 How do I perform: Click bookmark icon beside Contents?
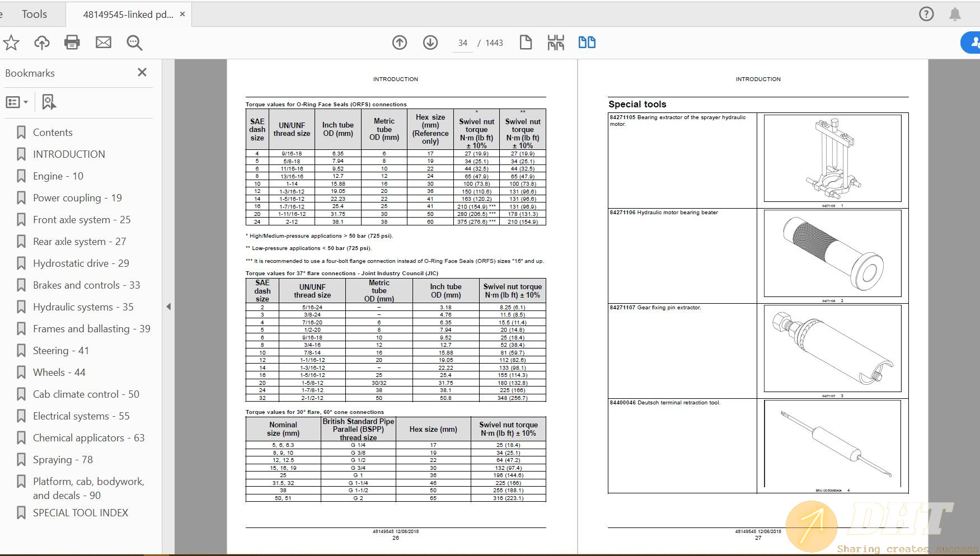pos(21,133)
